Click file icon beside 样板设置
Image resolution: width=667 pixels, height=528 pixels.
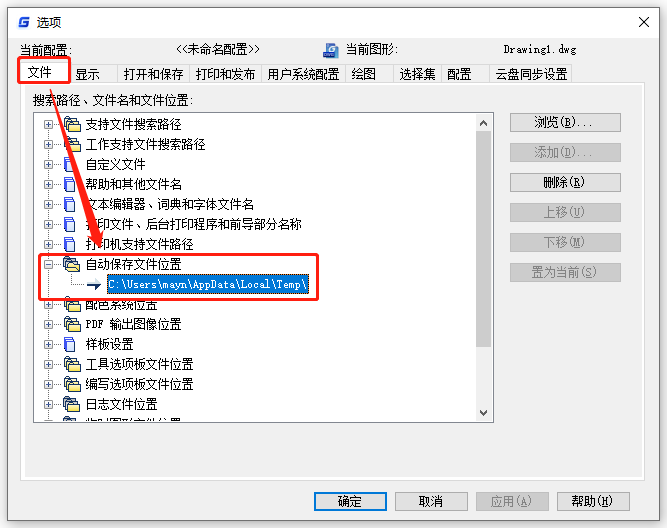coord(69,344)
